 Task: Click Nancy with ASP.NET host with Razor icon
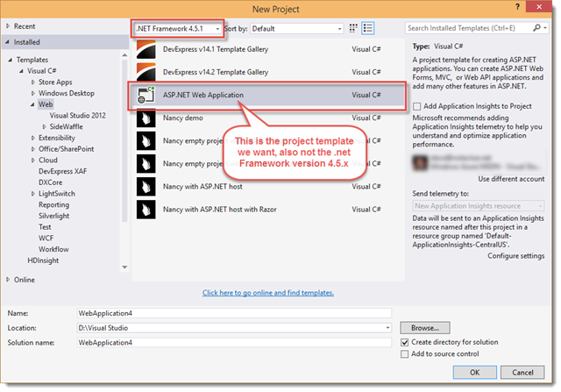pyautogui.click(x=146, y=210)
